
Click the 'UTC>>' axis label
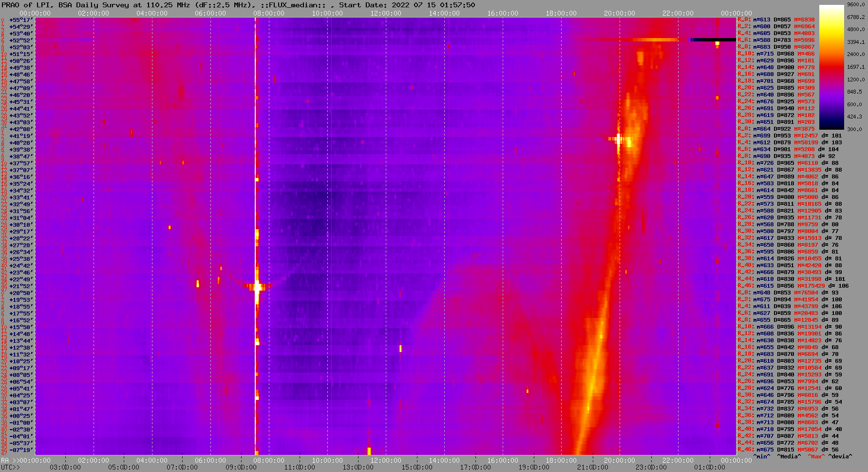11,467
